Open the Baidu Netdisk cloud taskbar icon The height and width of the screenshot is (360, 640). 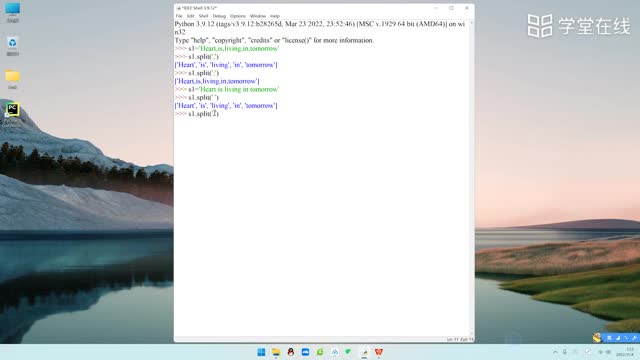pyautogui.click(x=335, y=352)
